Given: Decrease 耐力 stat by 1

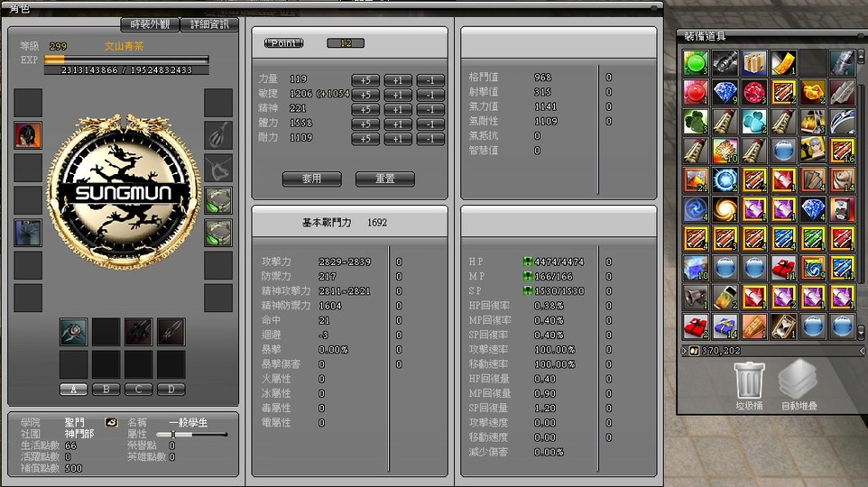Looking at the screenshot, I should coord(430,139).
